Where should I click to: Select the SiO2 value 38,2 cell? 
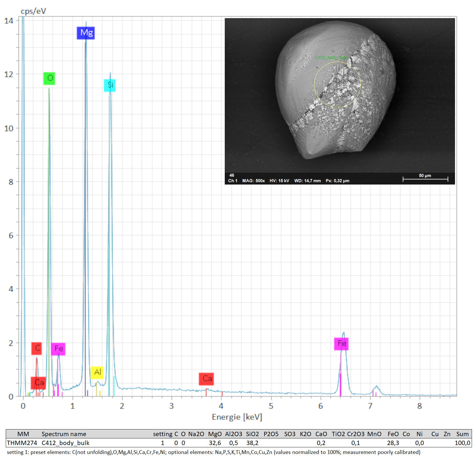click(x=252, y=443)
